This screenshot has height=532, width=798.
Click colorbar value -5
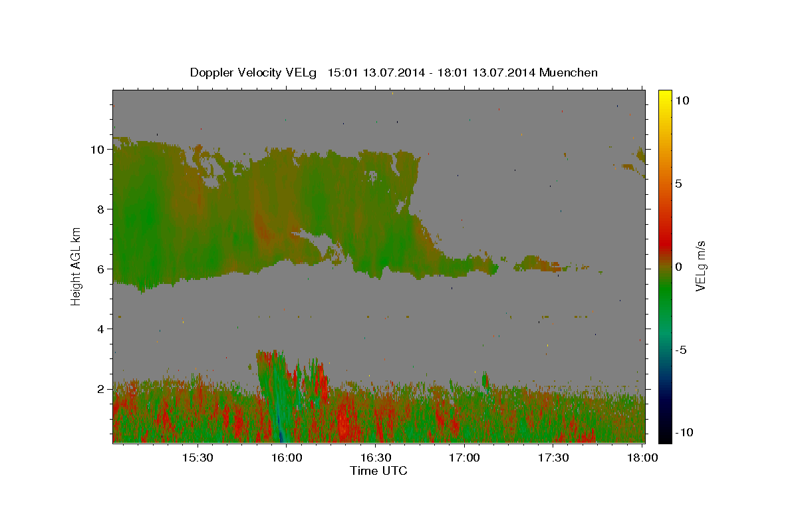point(680,350)
